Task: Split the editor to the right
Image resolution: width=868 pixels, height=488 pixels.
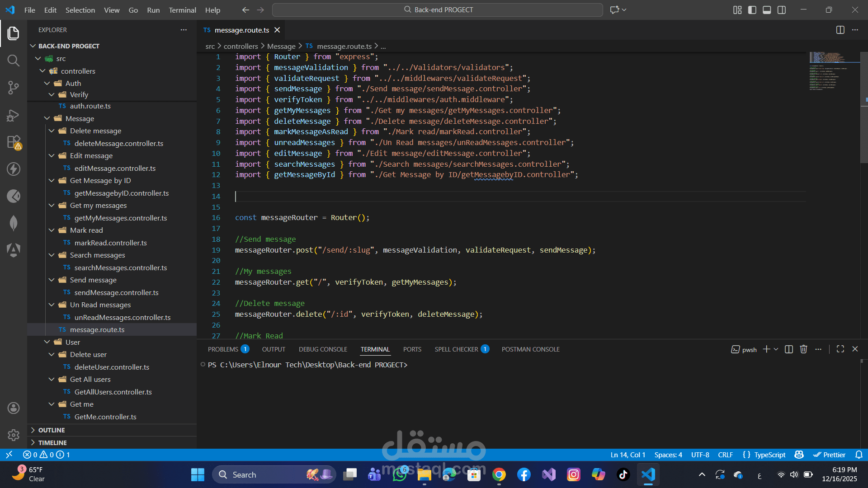Action: point(840,30)
